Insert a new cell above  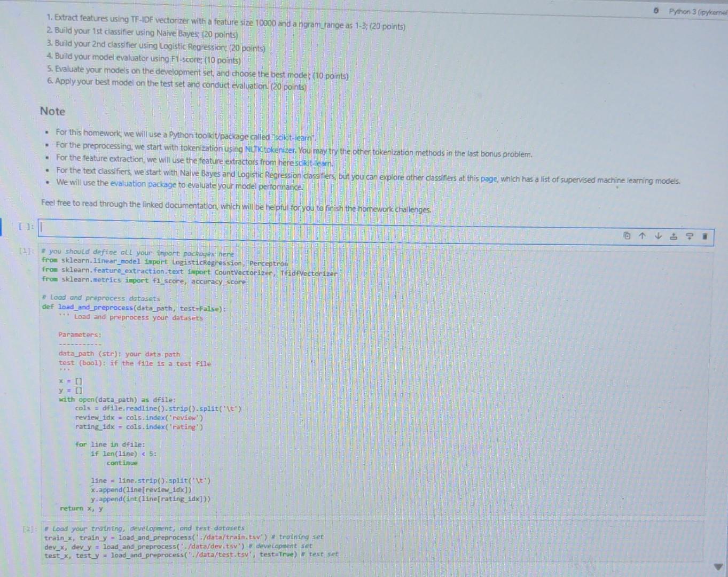pyautogui.click(x=674, y=236)
